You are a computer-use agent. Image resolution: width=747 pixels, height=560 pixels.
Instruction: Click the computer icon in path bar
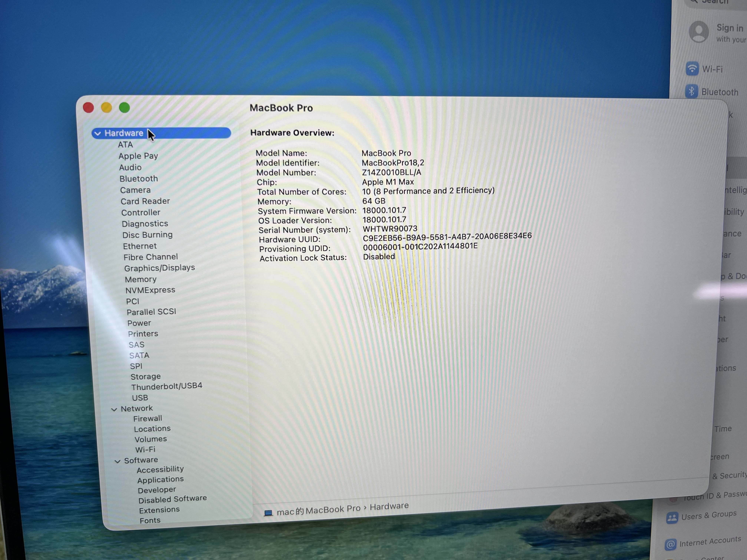(x=268, y=513)
